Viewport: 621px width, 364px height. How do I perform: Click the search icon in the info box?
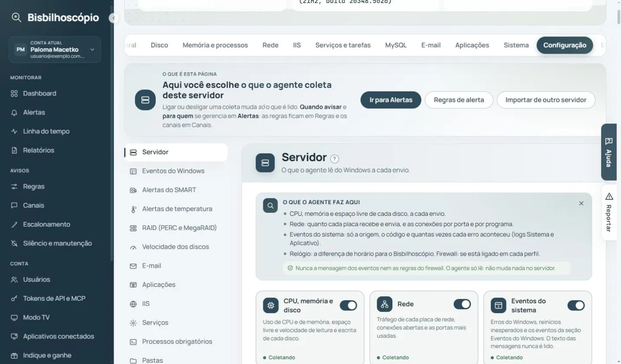point(270,206)
